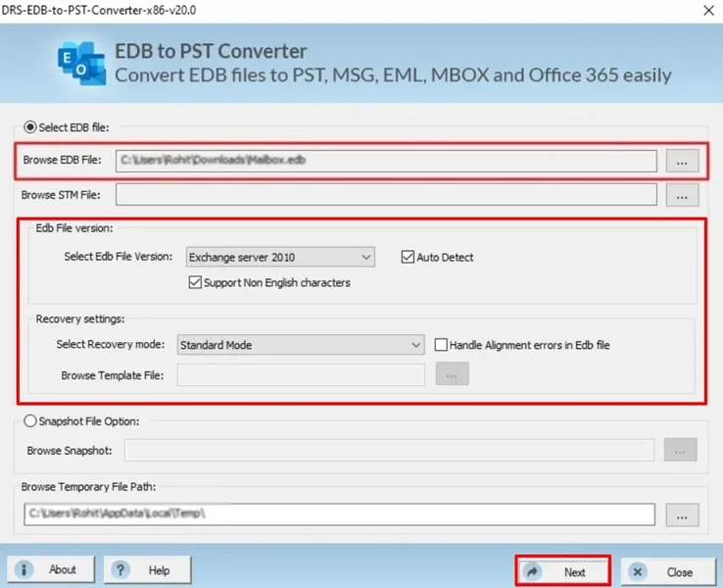Click in the Browse Template File field
723x588 pixels.
point(301,374)
